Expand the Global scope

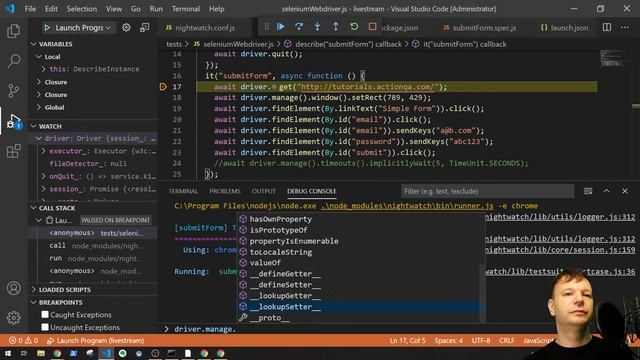39,107
